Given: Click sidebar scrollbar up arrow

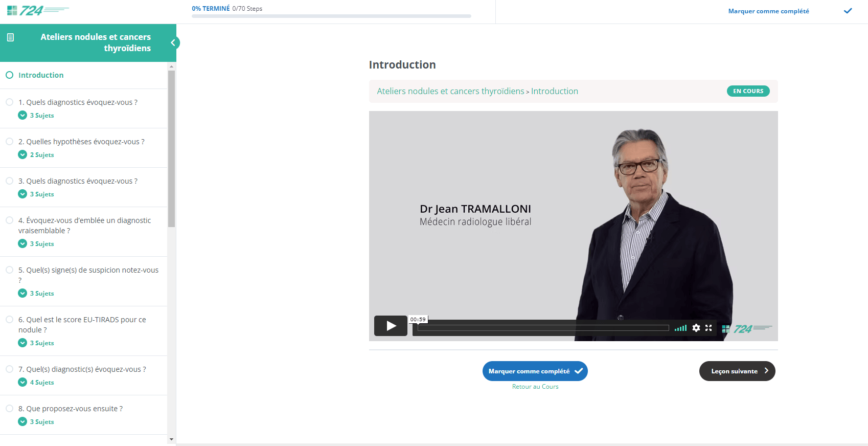Looking at the screenshot, I should [x=171, y=66].
